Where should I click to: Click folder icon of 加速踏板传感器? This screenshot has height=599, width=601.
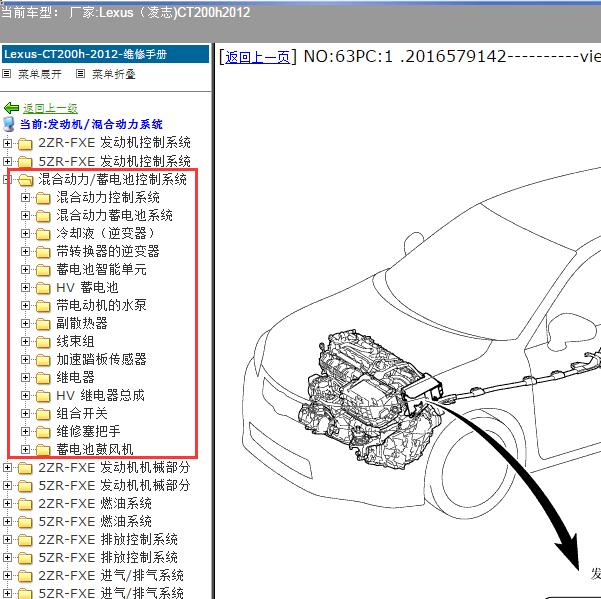(x=43, y=360)
